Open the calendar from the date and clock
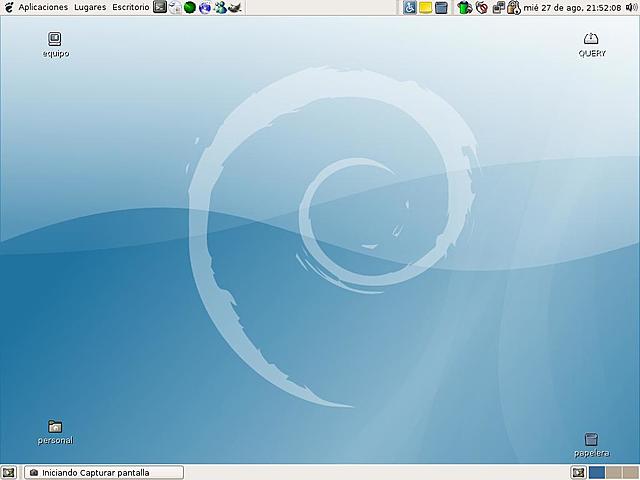640x480 pixels. tap(572, 7)
